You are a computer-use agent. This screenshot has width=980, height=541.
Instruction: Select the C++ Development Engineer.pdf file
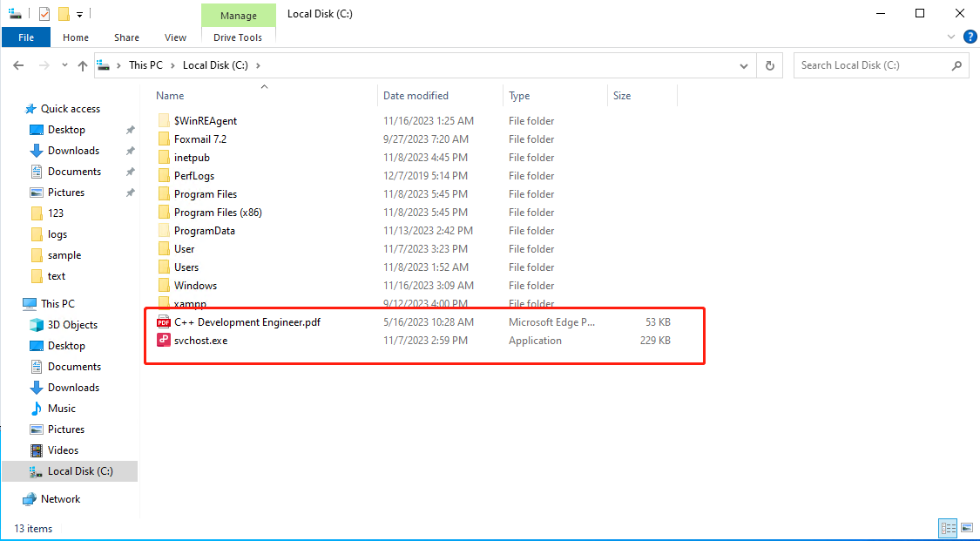(247, 322)
